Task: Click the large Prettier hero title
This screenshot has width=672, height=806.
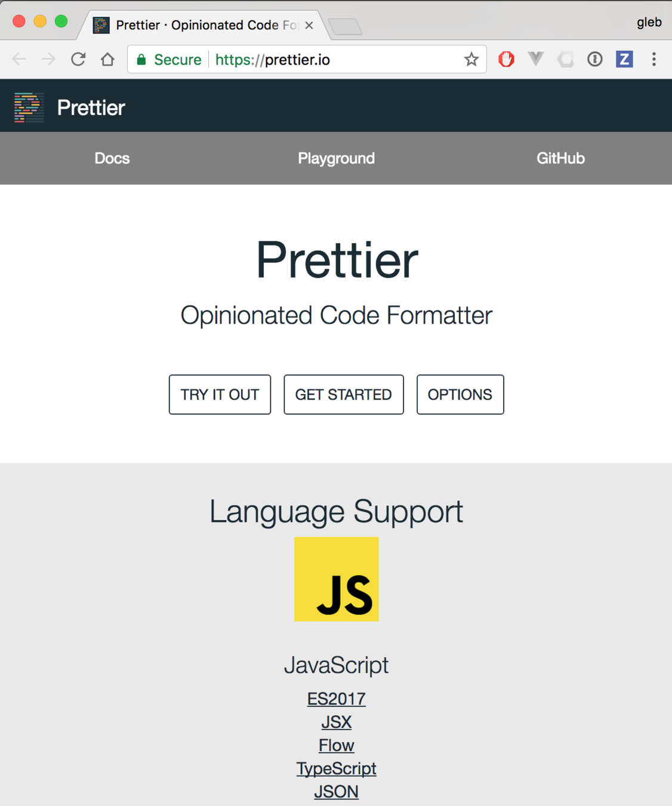Action: pyautogui.click(x=337, y=260)
